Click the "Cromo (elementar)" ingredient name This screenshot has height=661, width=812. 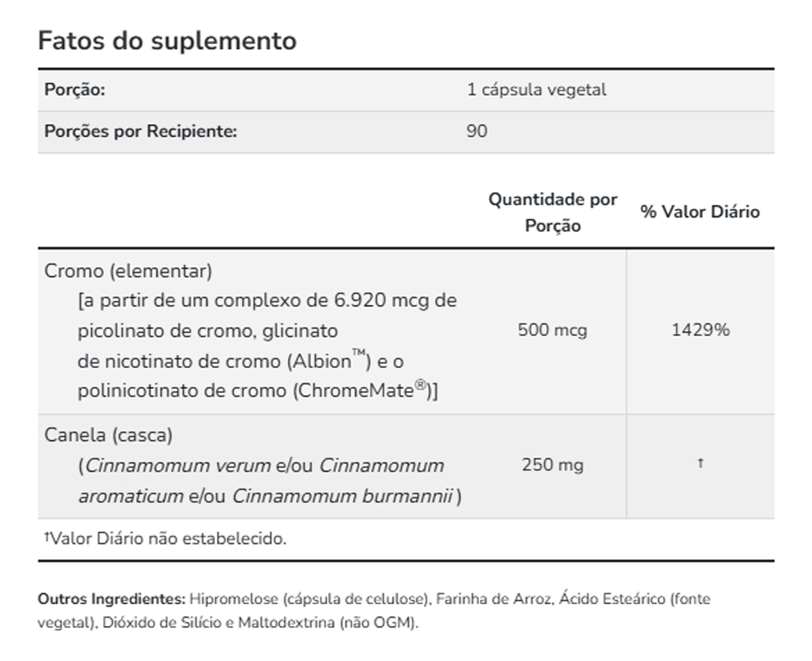point(128,271)
